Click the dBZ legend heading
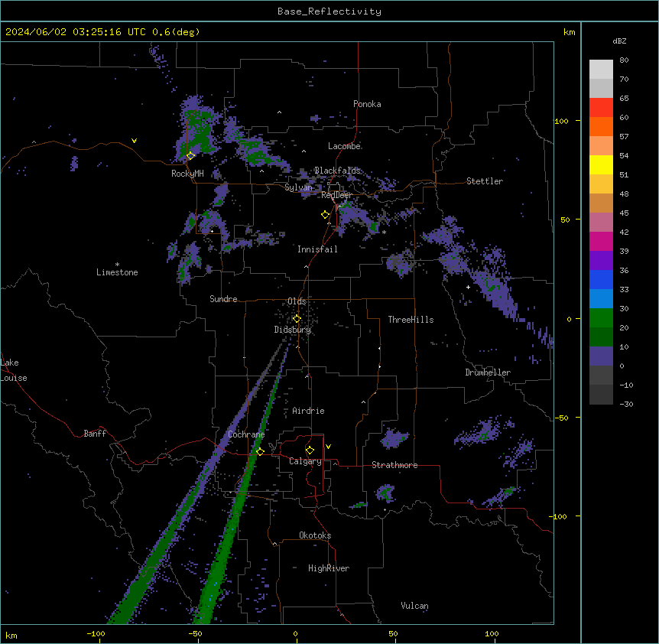This screenshot has width=659, height=644. [619, 41]
